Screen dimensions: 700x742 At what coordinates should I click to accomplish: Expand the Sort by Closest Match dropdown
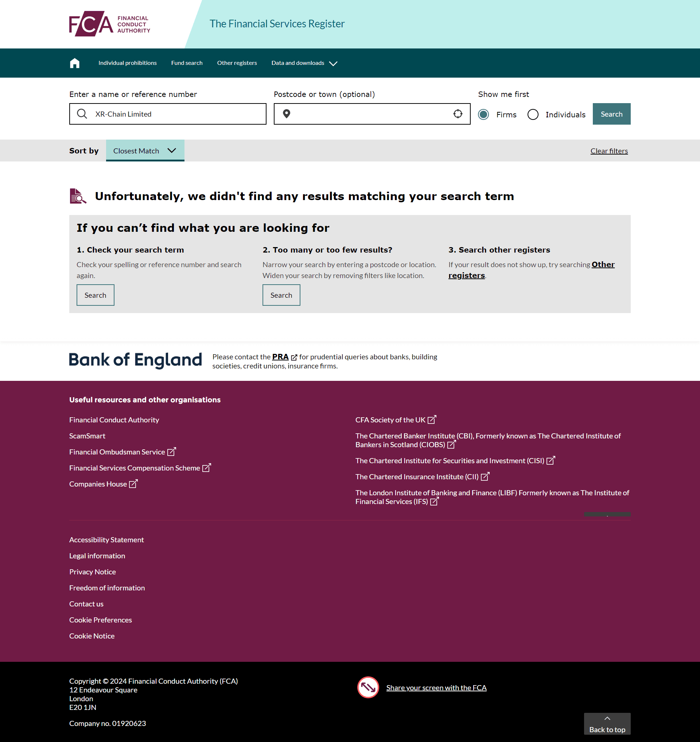click(x=145, y=150)
